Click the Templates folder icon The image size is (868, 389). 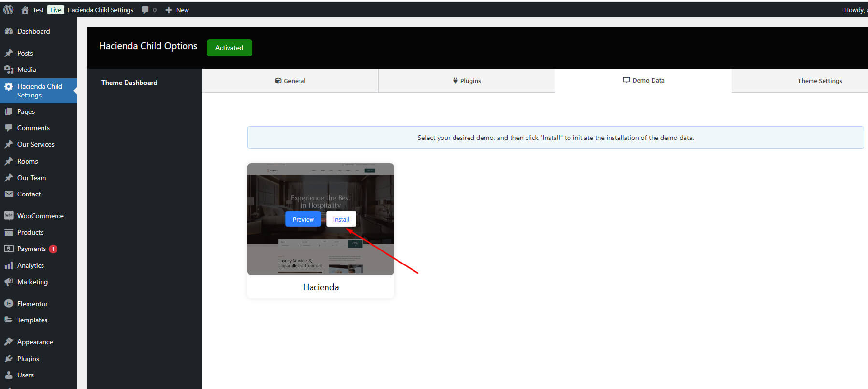click(x=9, y=320)
